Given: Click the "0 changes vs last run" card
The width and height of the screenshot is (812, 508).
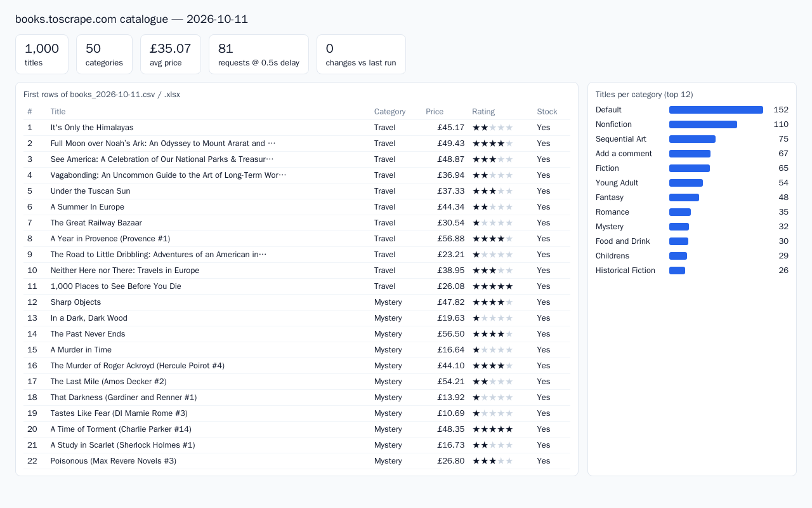Looking at the screenshot, I should (361, 55).
